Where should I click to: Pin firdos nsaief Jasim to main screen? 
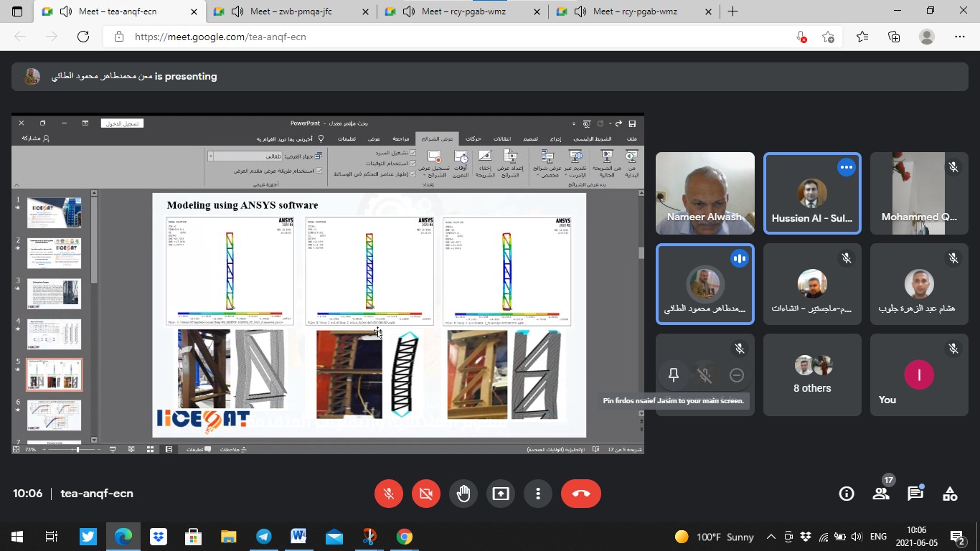click(673, 375)
